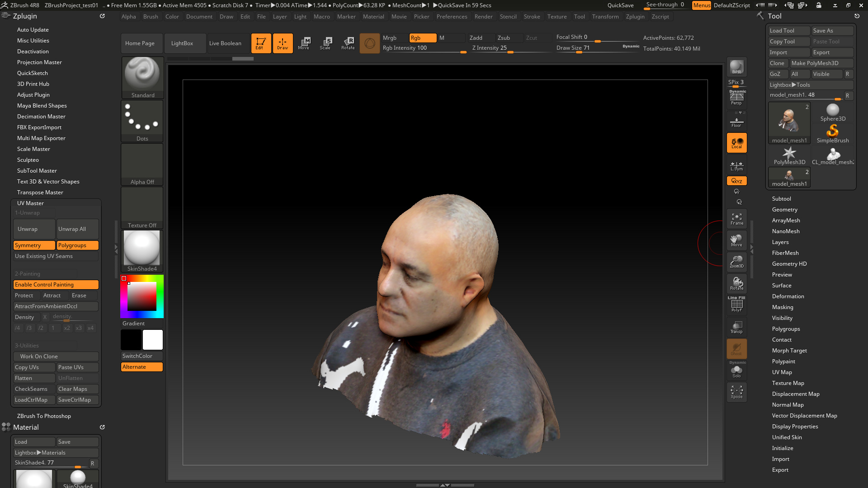Toggle the Floor grid icon
The height and width of the screenshot is (488, 868).
(x=736, y=122)
